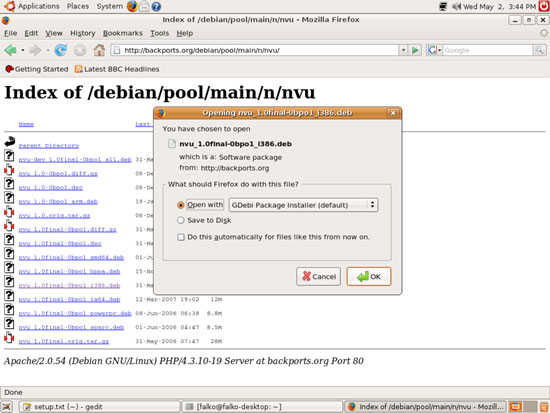The height and width of the screenshot is (413, 550).
Task: Open Firefox launcher in top panel
Action: click(132, 6)
